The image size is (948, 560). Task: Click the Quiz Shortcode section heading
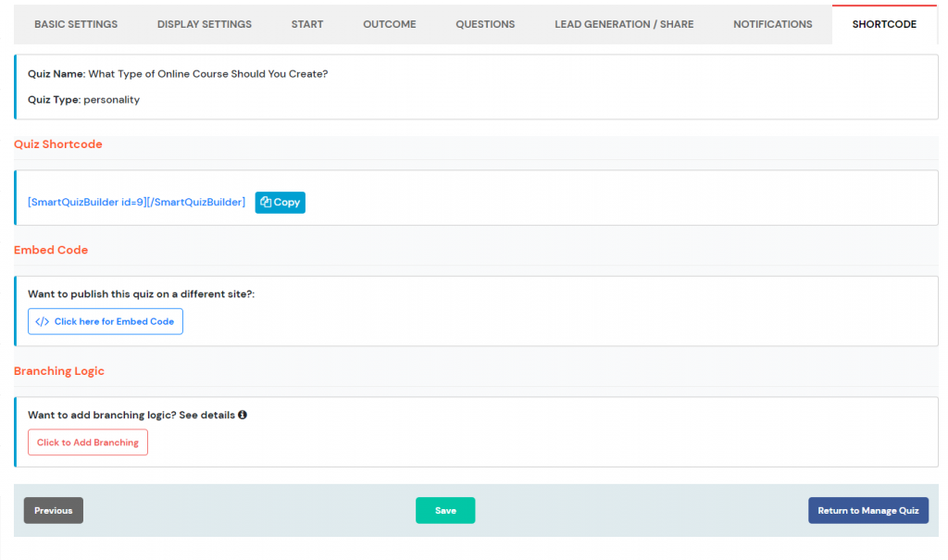point(57,144)
